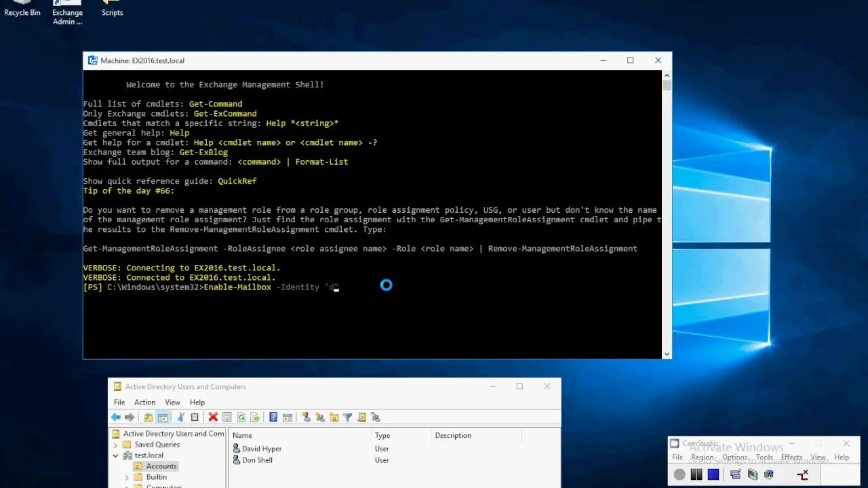Open CamStudio Tools menu
Screen dimensions: 868x488
pos(764,457)
